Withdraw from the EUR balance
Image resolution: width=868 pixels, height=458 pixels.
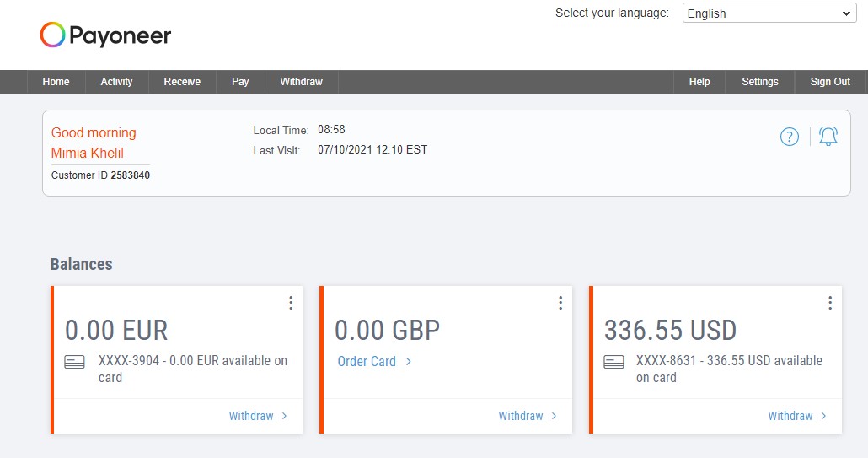tap(258, 416)
